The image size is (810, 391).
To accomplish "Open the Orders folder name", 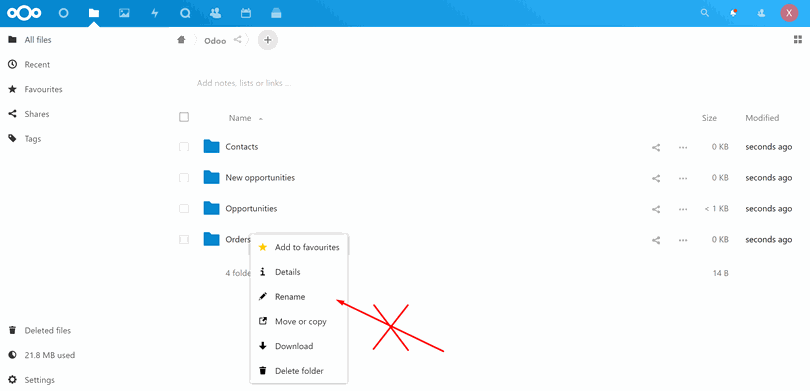I will coord(238,240).
